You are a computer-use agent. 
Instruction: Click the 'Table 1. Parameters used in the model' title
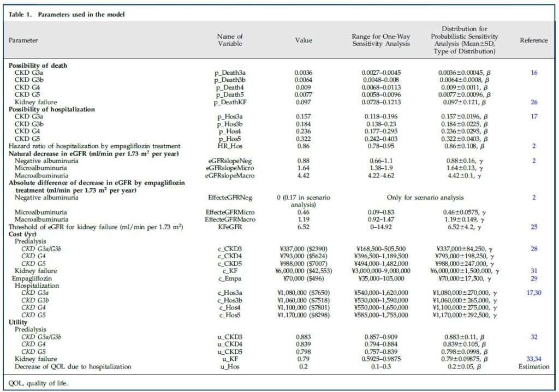tap(67, 14)
